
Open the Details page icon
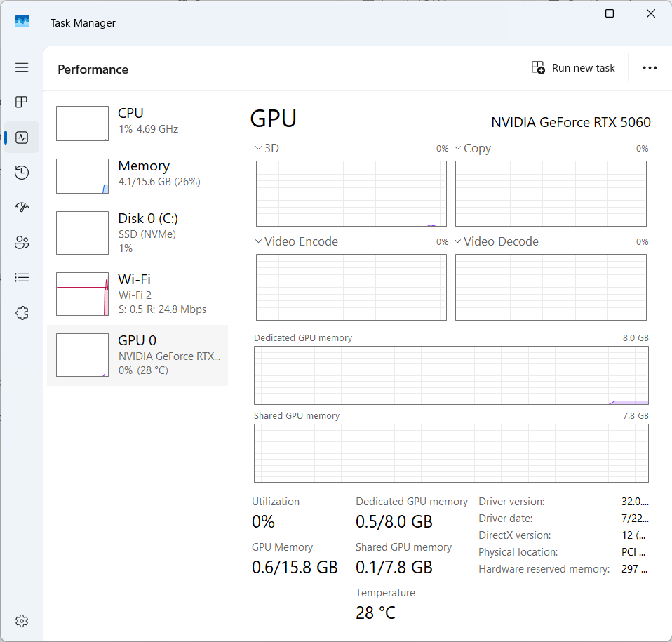(22, 278)
